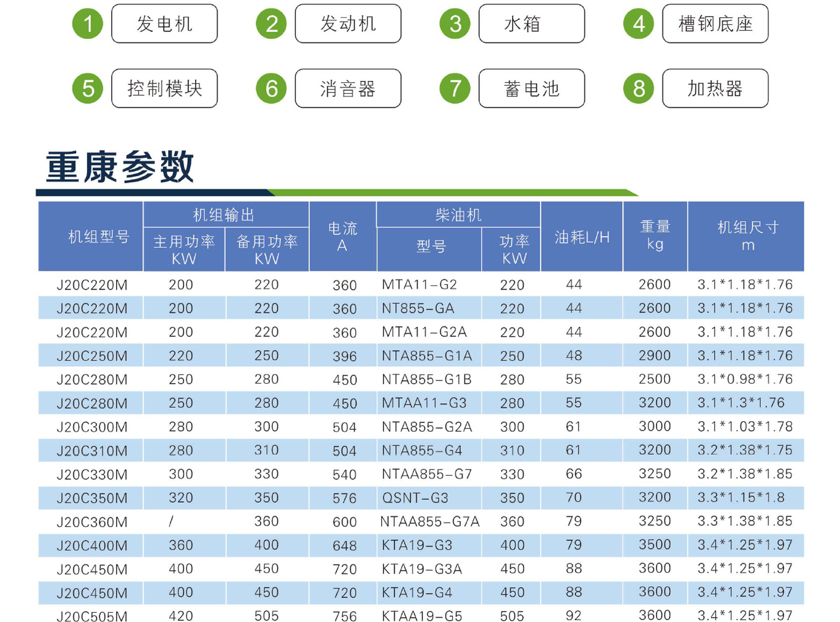Image resolution: width=840 pixels, height=622 pixels.
Task: Click the 主用功率 KW column header
Action: (x=184, y=250)
